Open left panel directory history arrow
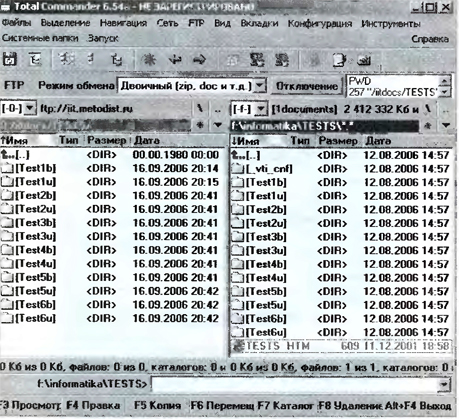Image resolution: width=459 pixels, height=419 pixels. [x=218, y=125]
